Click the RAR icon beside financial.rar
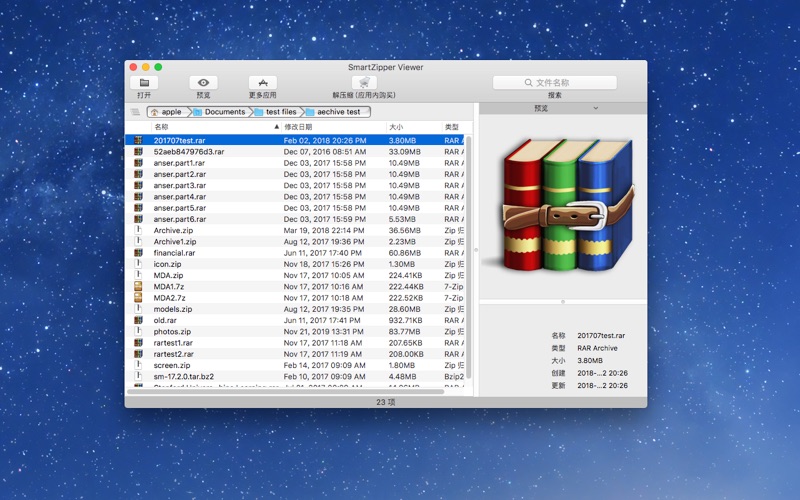Image resolution: width=800 pixels, height=500 pixels. pos(138,253)
